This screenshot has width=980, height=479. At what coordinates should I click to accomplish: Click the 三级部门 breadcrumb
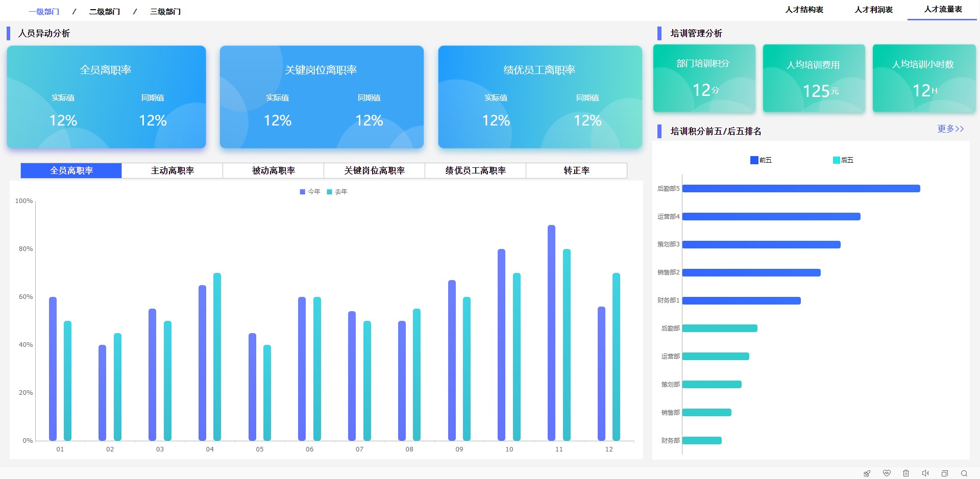point(165,11)
